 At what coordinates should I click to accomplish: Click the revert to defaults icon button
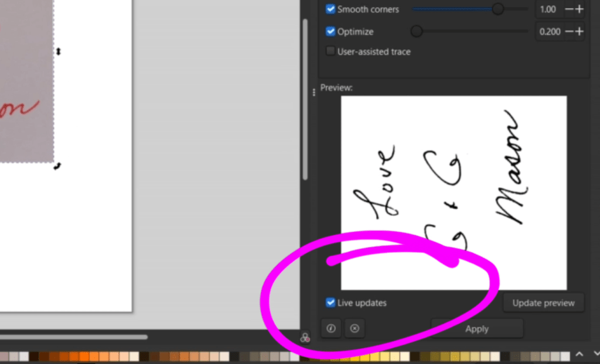pyautogui.click(x=331, y=329)
